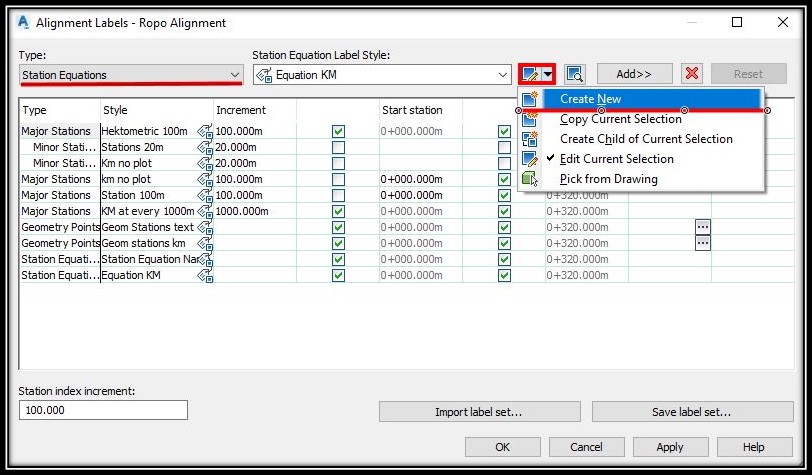Screen dimensions: 812x475
Task: Click the Cancel button
Action: 586,447
